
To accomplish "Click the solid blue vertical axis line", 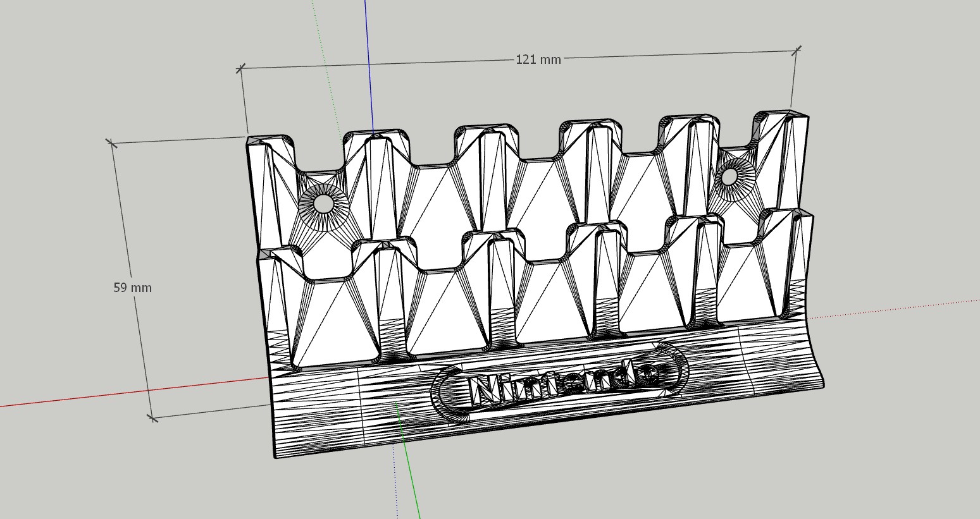I will (x=369, y=63).
